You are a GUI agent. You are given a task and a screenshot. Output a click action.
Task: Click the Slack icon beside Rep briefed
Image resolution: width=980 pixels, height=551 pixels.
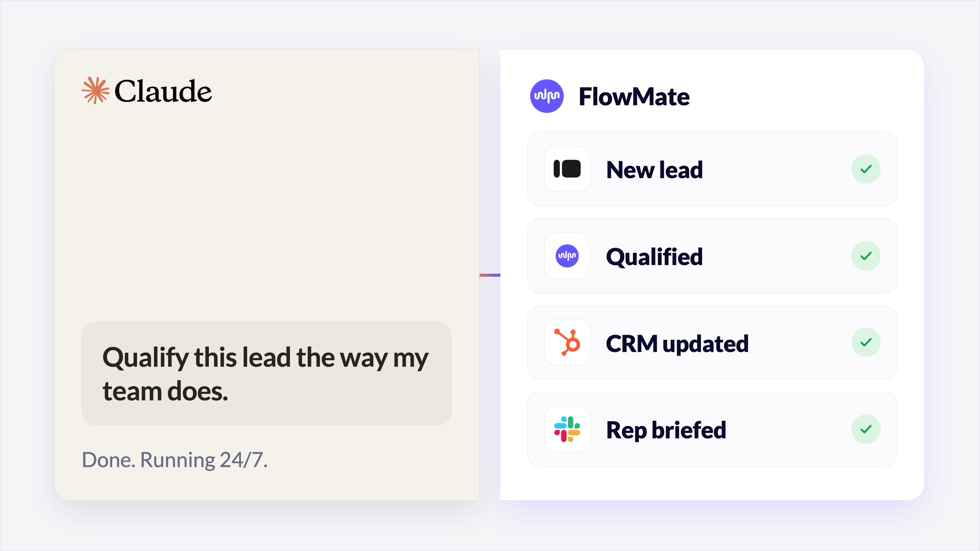click(x=567, y=429)
